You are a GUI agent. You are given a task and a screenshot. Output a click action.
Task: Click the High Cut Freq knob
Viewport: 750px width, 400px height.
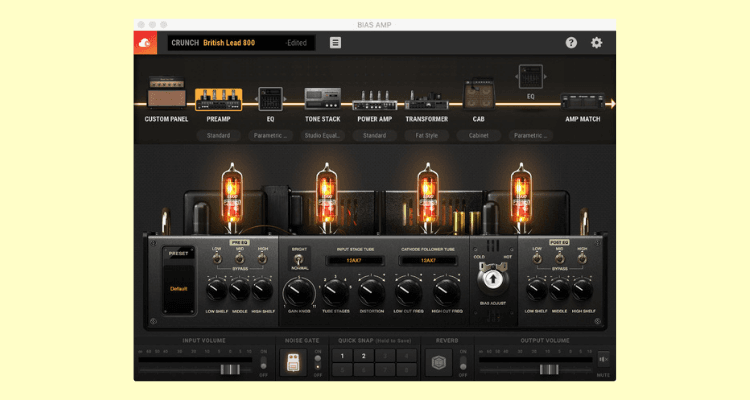pyautogui.click(x=447, y=292)
